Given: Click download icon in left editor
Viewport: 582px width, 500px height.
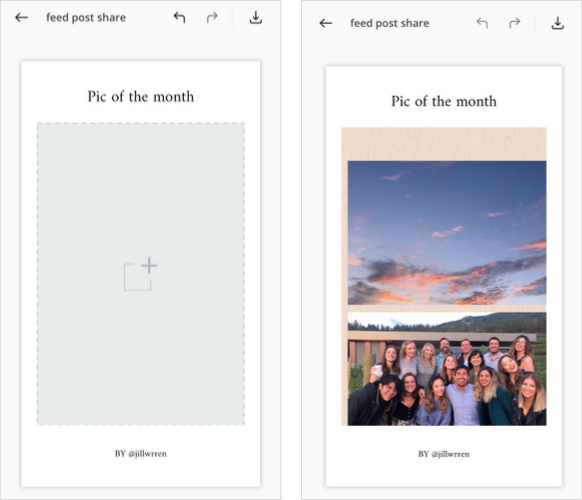Looking at the screenshot, I should pos(256,17).
